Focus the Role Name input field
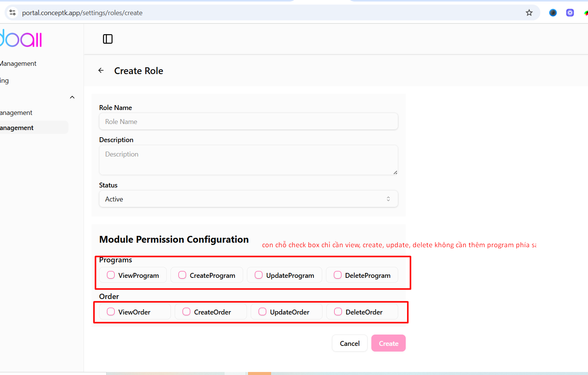 [x=248, y=122]
